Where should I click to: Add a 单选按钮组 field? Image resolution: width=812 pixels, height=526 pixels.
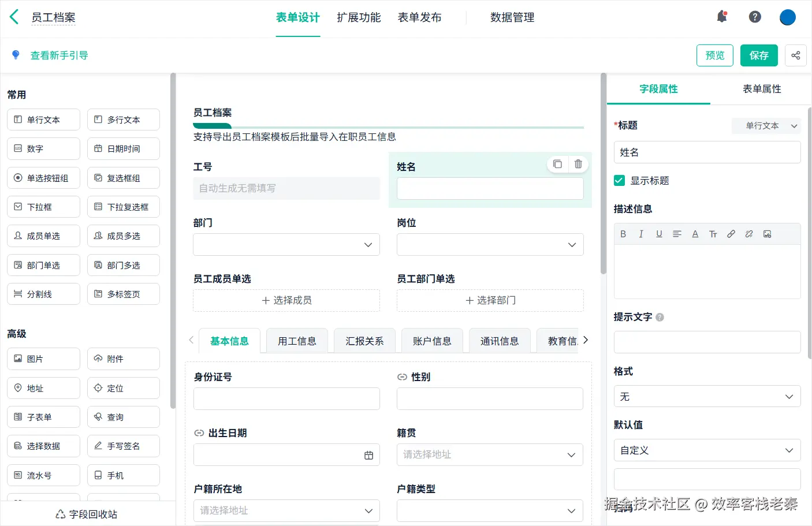(43, 178)
